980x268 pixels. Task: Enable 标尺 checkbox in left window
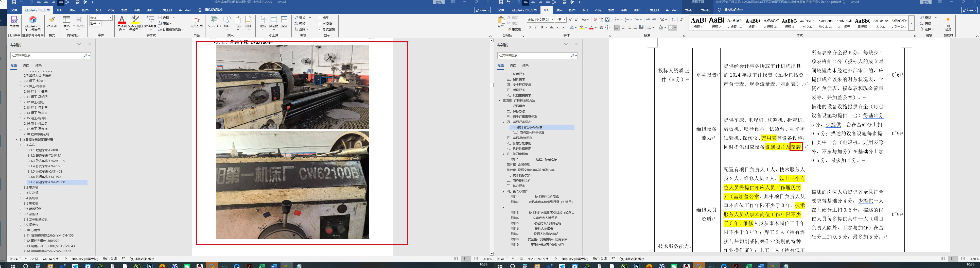(320, 18)
